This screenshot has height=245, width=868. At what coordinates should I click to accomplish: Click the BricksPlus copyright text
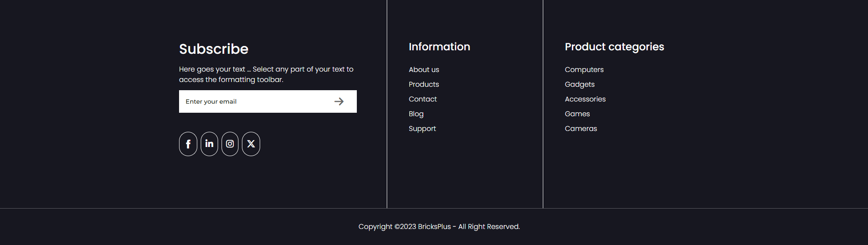(439, 227)
